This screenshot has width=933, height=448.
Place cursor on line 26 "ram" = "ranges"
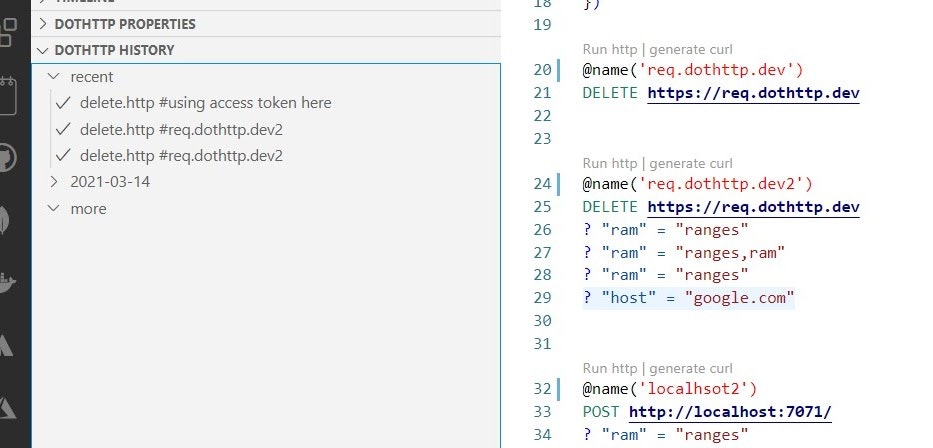click(x=665, y=230)
